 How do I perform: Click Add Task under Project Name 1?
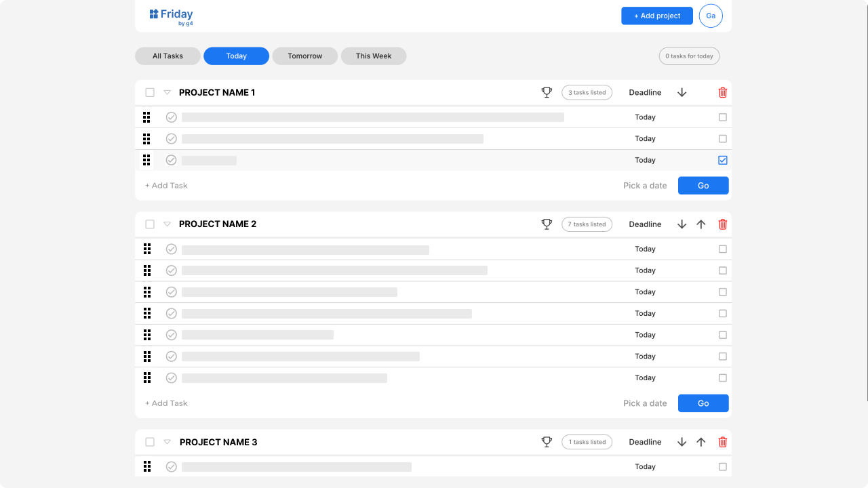(x=167, y=186)
